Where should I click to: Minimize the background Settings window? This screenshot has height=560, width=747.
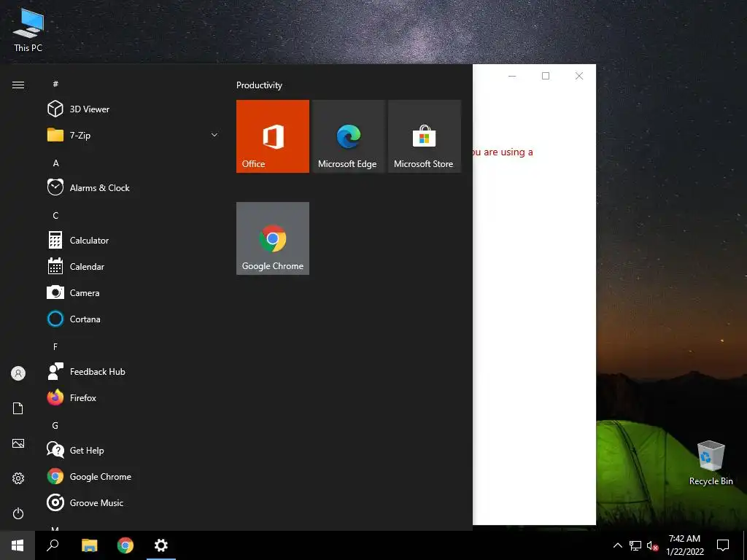click(512, 76)
